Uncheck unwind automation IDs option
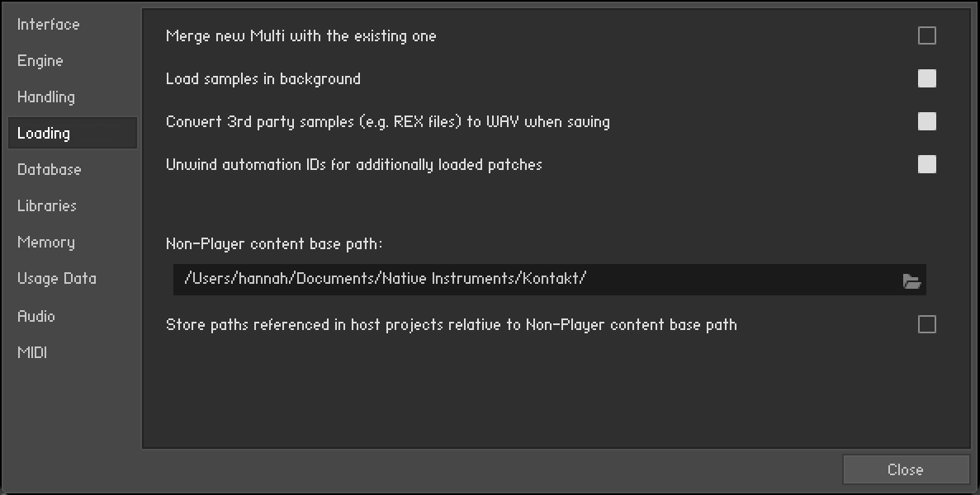 point(927,164)
